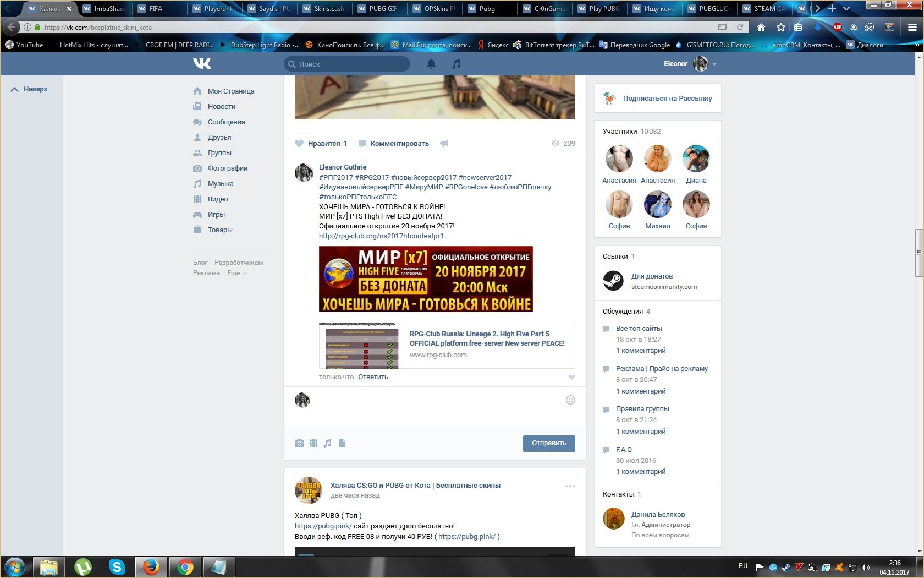Open Данила Беляков contact profile
The width and height of the screenshot is (924, 578).
tap(658, 515)
